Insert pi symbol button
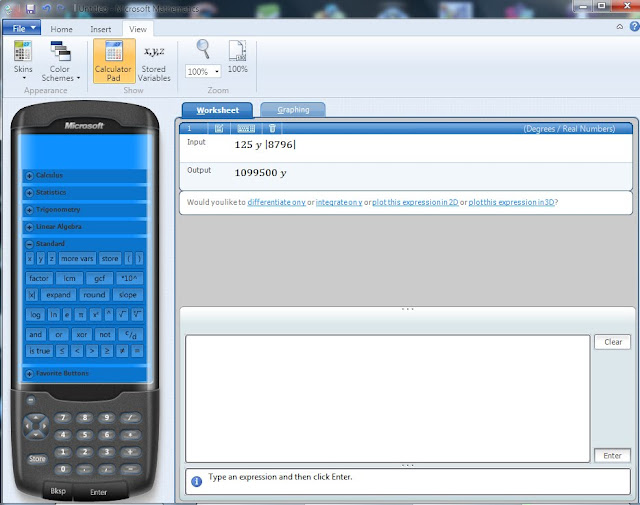The width and height of the screenshot is (640, 505). [81, 315]
